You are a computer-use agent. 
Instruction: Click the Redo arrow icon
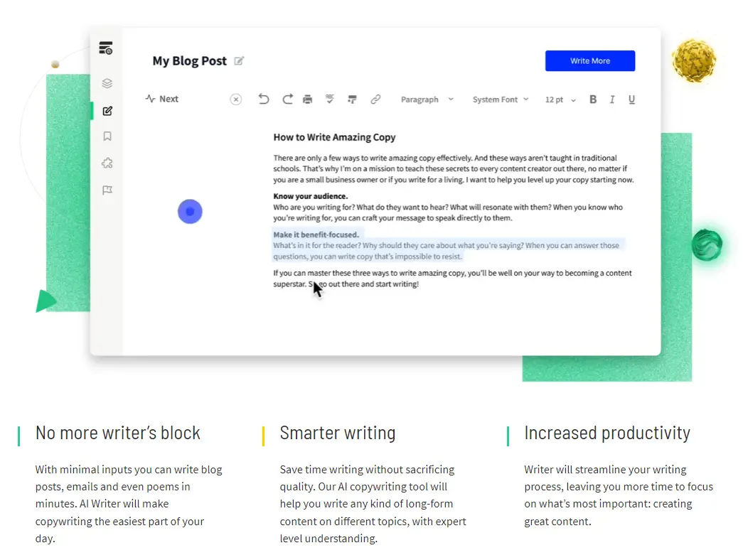[x=287, y=99]
